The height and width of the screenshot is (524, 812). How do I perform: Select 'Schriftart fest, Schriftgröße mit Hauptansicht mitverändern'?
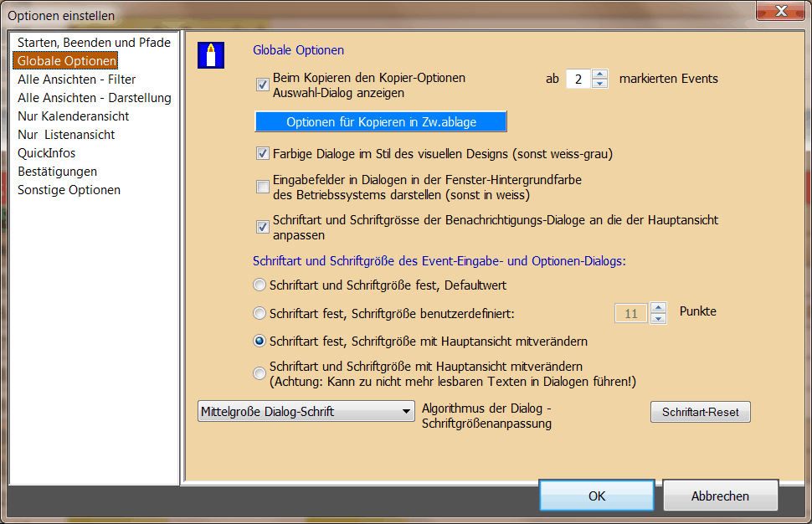(260, 342)
